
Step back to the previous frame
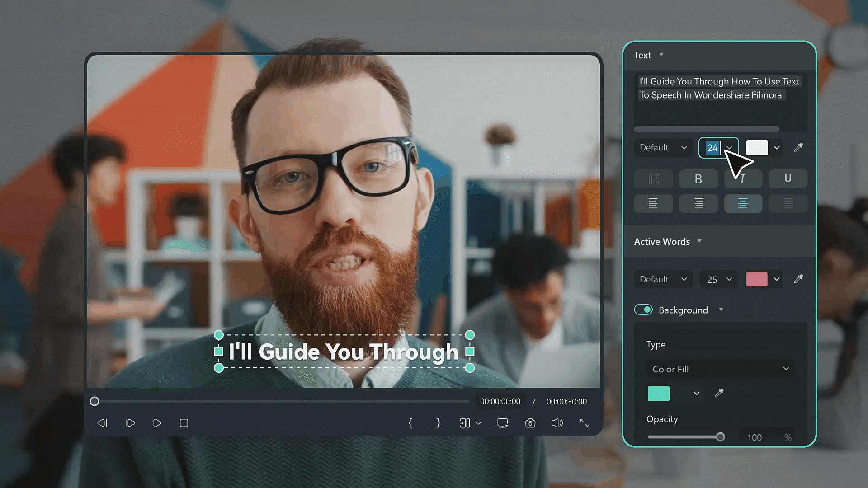point(102,423)
